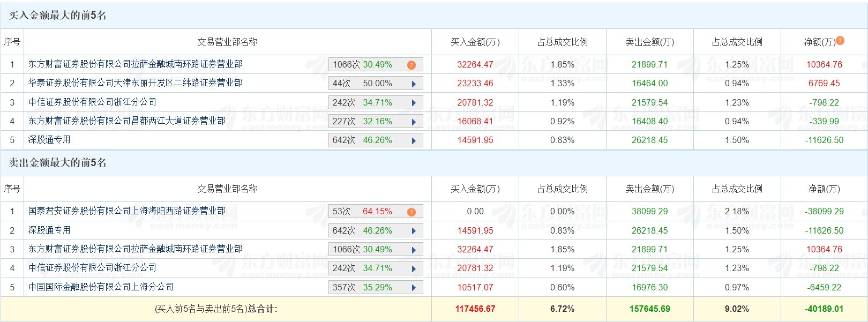Click 交易营业部名称 header in the 买入 table

[x=228, y=42]
